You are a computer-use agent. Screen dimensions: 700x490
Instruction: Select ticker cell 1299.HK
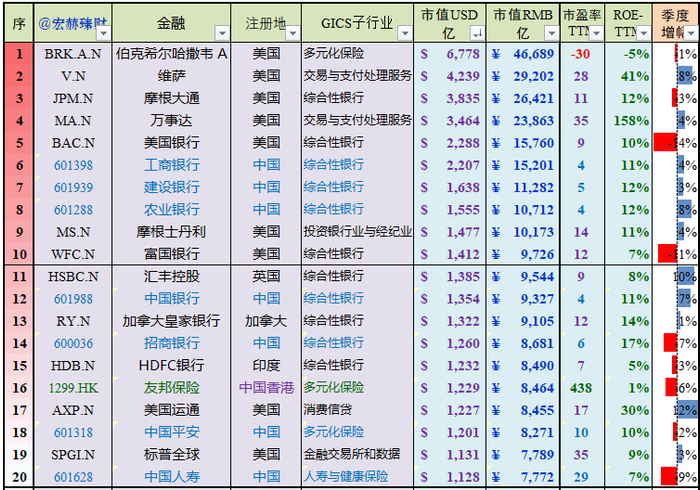[73, 388]
